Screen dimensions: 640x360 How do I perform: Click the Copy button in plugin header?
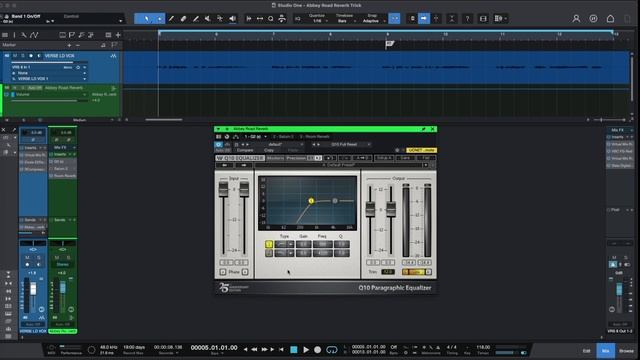(x=269, y=150)
